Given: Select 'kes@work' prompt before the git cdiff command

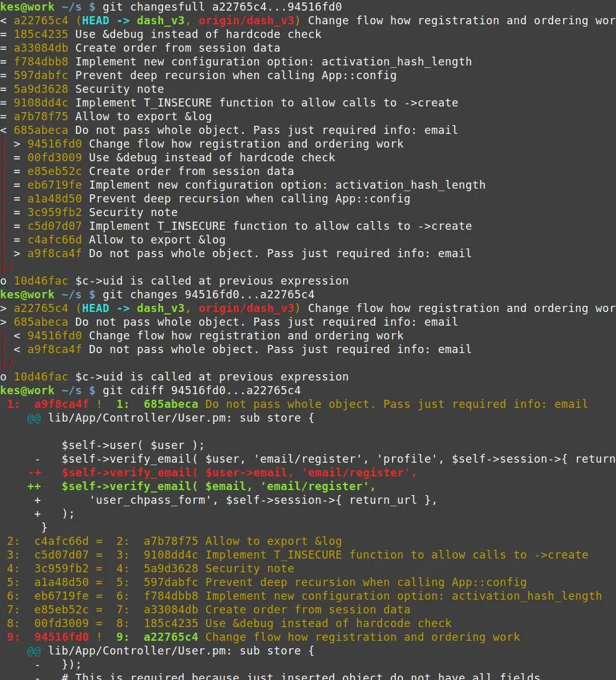Looking at the screenshot, I should (x=27, y=390).
